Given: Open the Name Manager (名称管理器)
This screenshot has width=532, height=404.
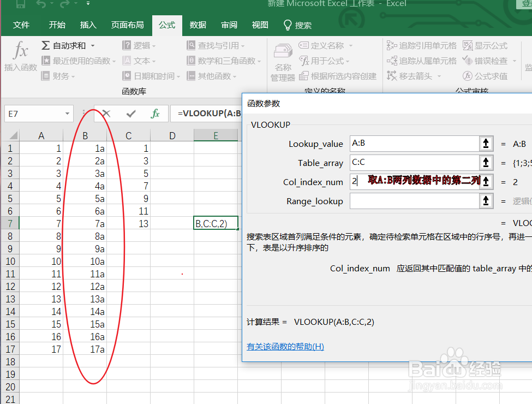Looking at the screenshot, I should [283, 60].
